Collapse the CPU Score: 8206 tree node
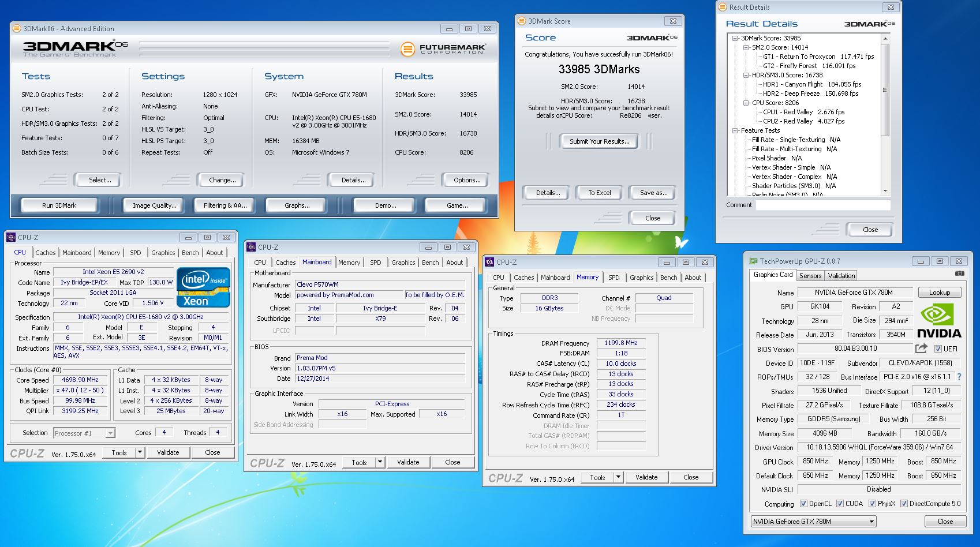 [x=746, y=103]
